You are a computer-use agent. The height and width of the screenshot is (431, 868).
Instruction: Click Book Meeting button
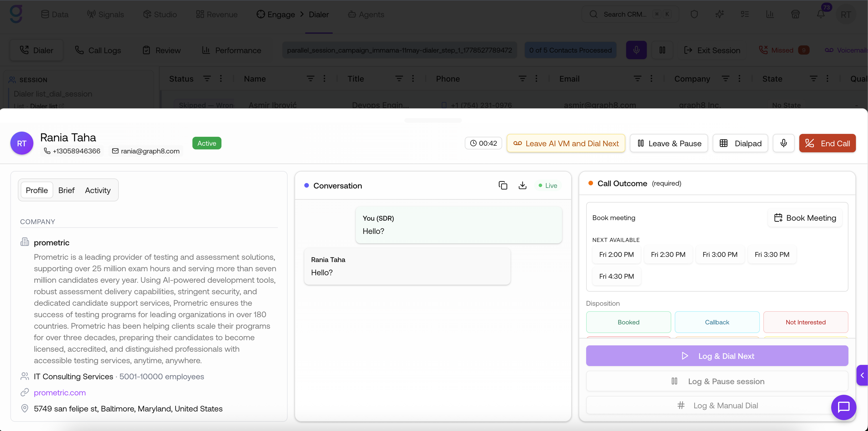pos(805,218)
